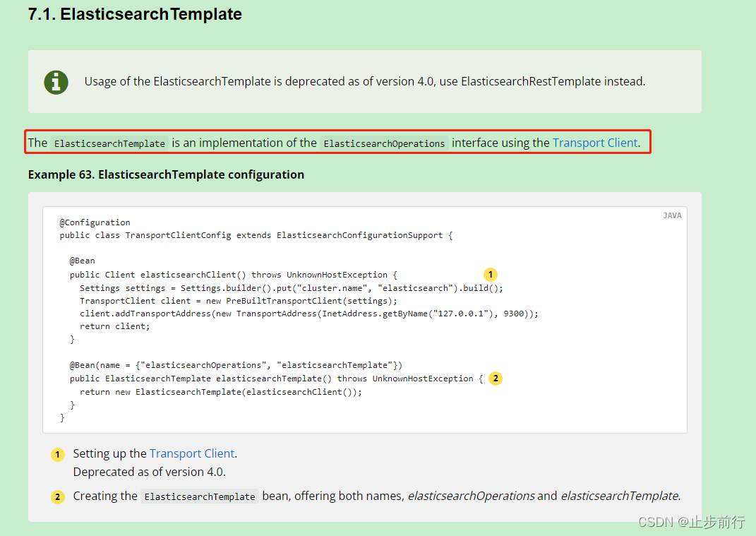Click callout marker 1 in the code block
Screen dimensions: 756x536
coord(491,275)
